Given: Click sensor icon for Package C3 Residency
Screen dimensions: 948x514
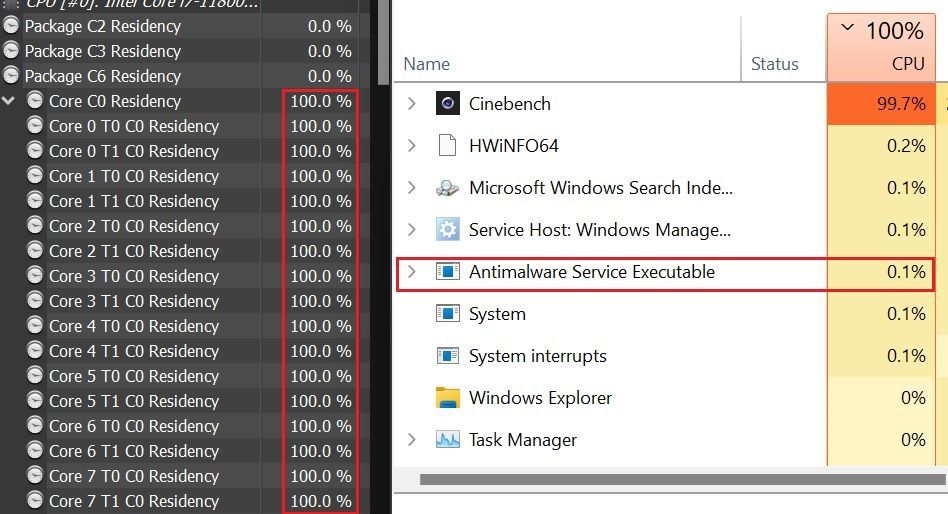Looking at the screenshot, I should pos(11,50).
